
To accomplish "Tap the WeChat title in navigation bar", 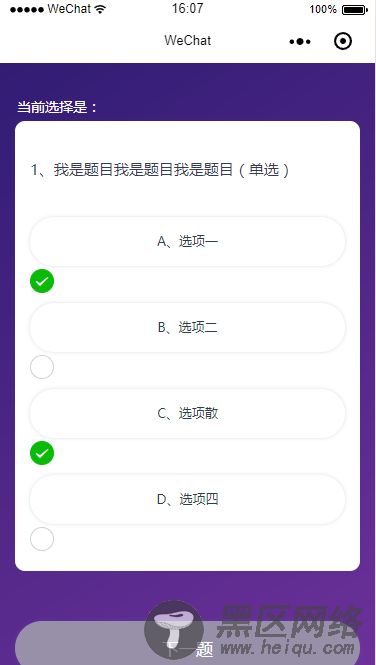I will [188, 41].
